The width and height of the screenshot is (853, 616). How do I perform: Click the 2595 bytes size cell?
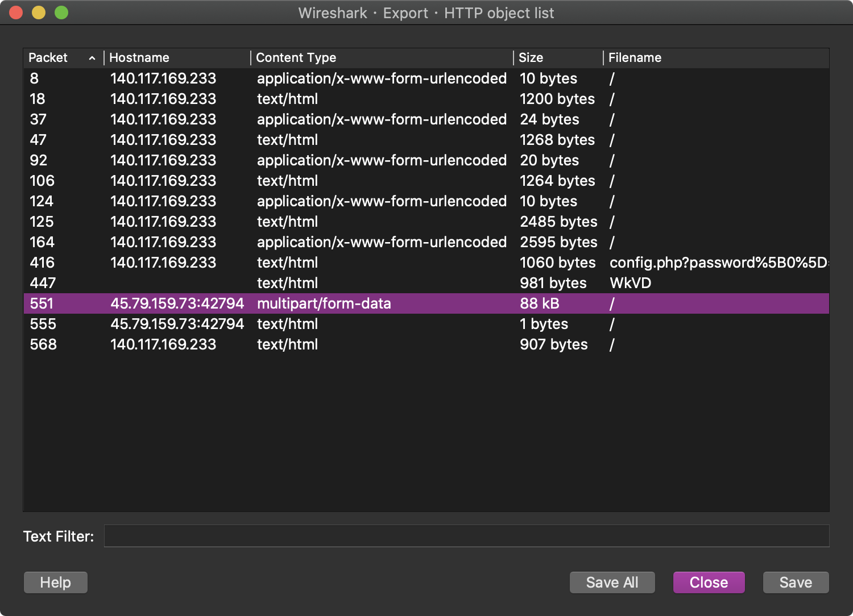558,242
